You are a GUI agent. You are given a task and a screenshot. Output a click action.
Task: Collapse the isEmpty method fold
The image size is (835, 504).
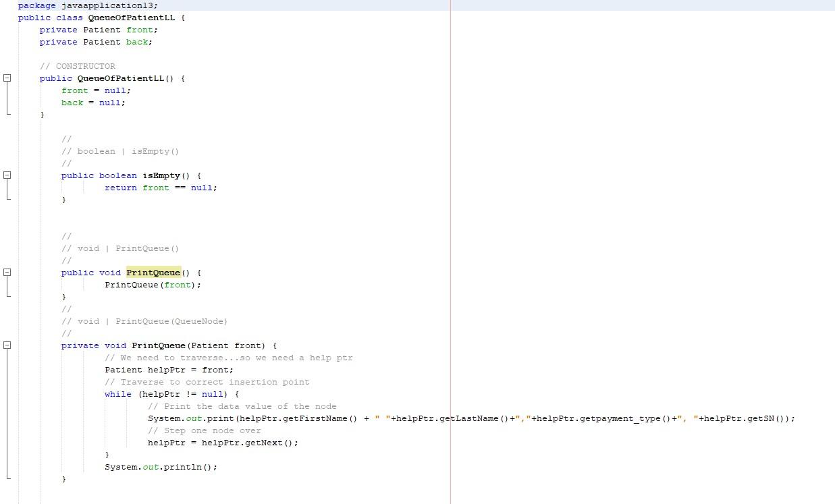click(x=7, y=175)
